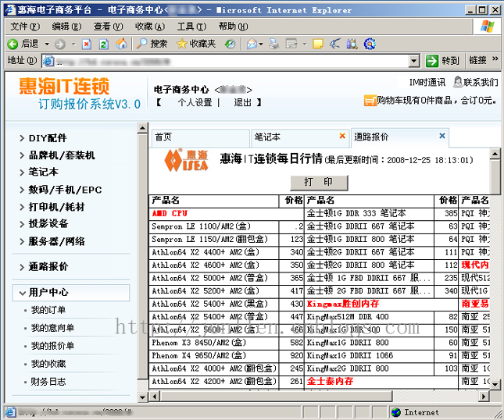Click the sidebar scroll down arrow
Image resolution: width=504 pixels, height=420 pixels.
(x=142, y=397)
